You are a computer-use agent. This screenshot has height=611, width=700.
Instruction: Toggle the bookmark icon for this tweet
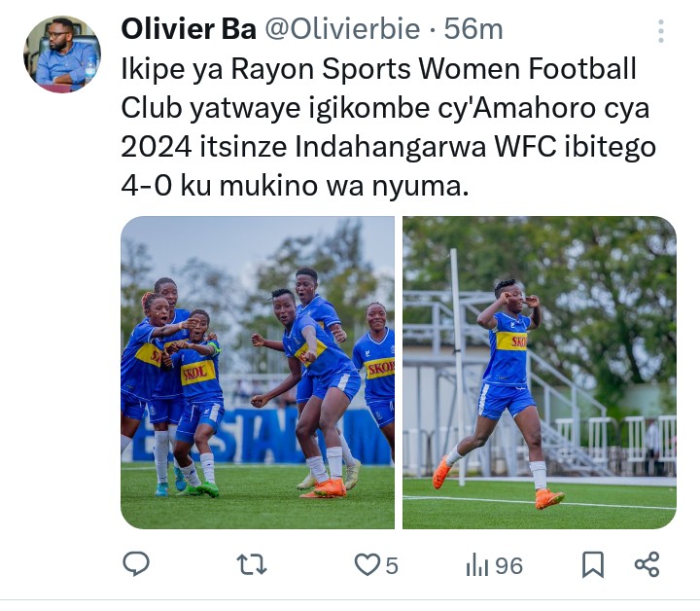(x=593, y=565)
